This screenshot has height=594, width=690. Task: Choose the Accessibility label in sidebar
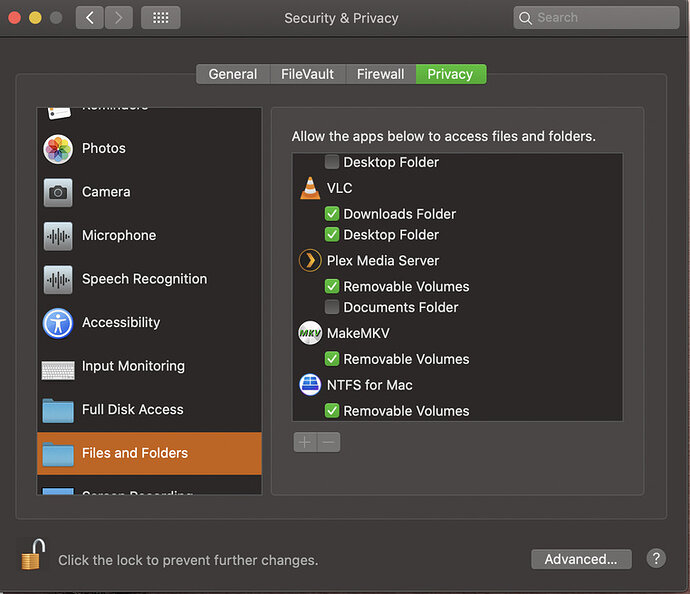[121, 323]
